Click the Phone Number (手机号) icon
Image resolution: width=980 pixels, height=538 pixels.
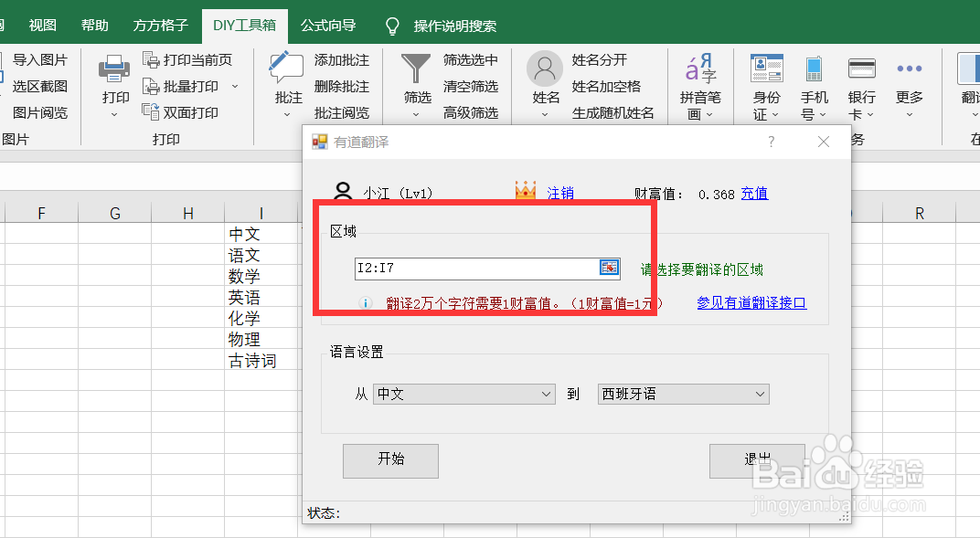point(814,69)
